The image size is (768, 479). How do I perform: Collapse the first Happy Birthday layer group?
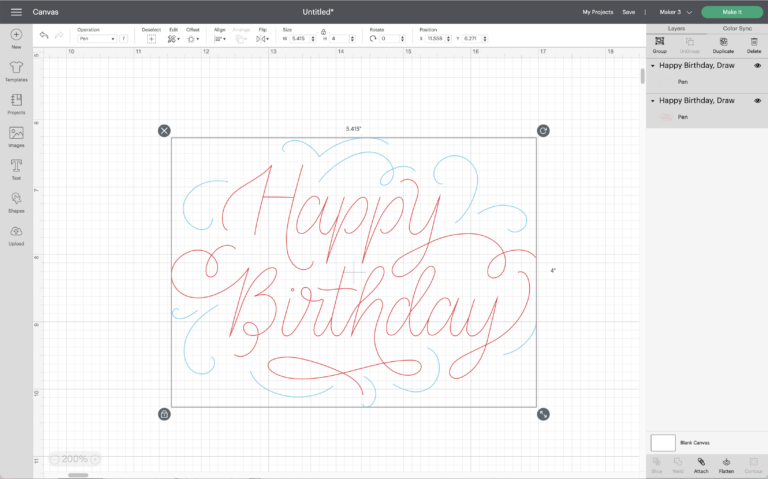pyautogui.click(x=653, y=66)
